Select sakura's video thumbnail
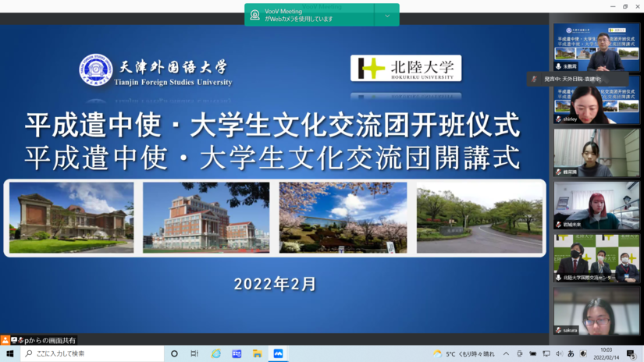The image size is (644, 362). coord(596,311)
